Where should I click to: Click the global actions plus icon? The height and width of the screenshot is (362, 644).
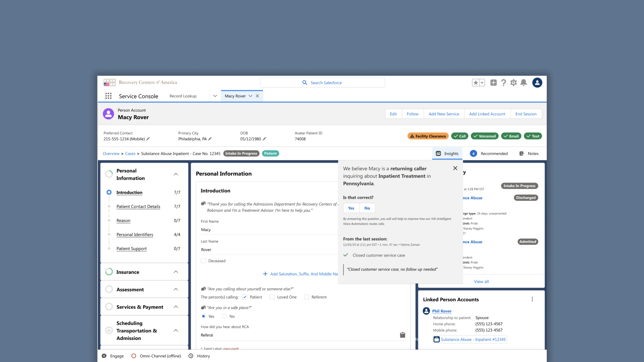(x=493, y=82)
